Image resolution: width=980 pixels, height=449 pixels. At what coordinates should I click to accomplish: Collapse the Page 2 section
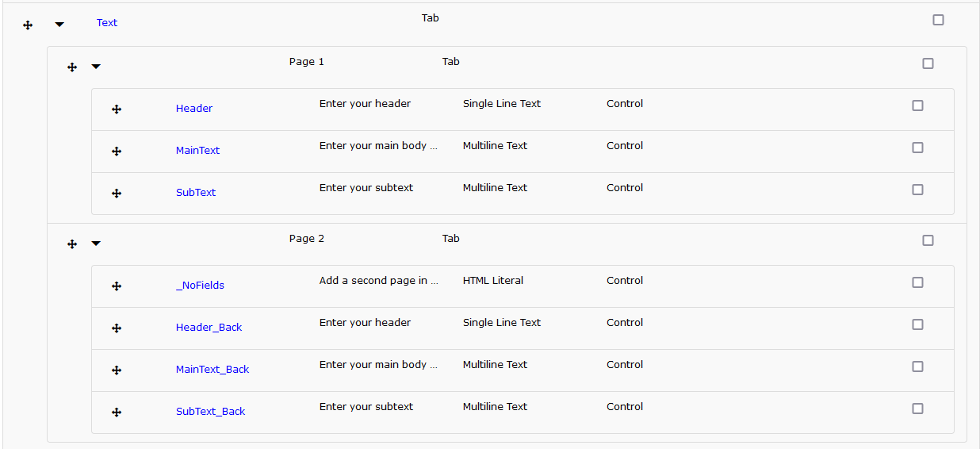point(96,244)
